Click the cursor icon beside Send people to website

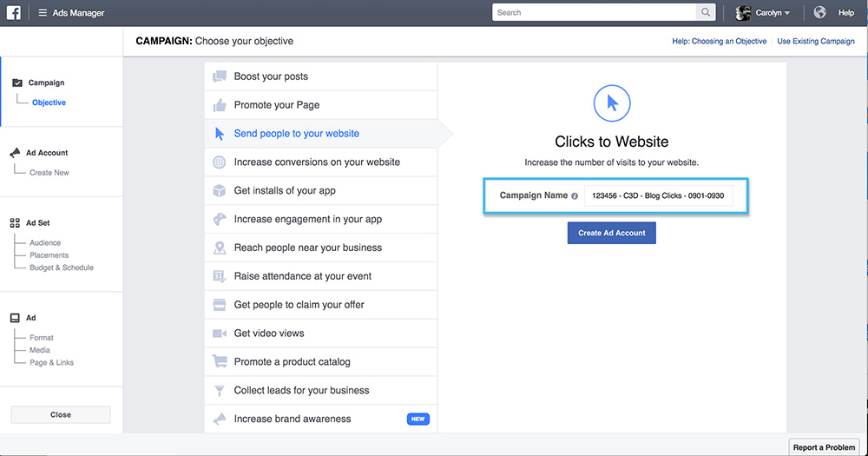tap(220, 134)
